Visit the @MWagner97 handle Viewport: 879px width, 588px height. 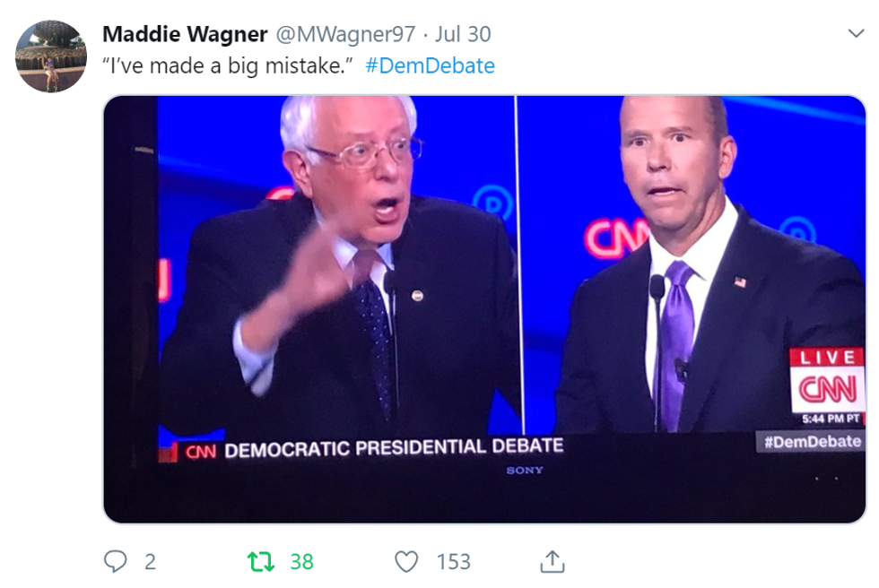point(345,34)
